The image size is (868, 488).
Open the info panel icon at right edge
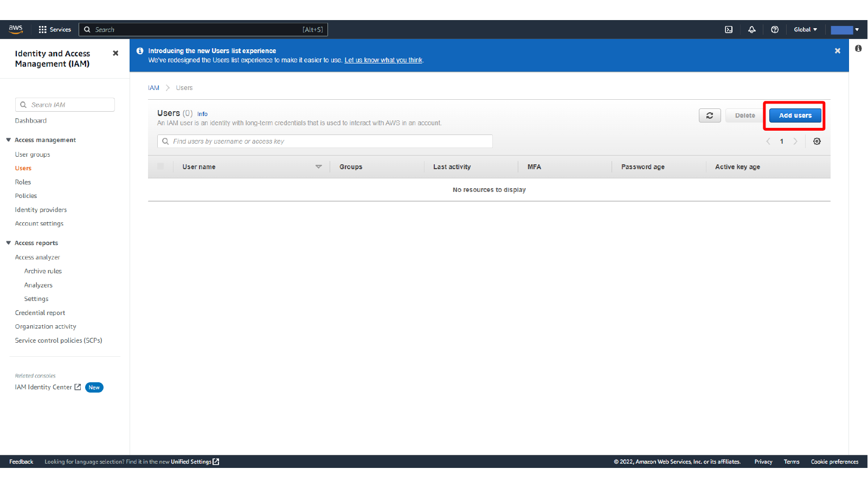858,49
